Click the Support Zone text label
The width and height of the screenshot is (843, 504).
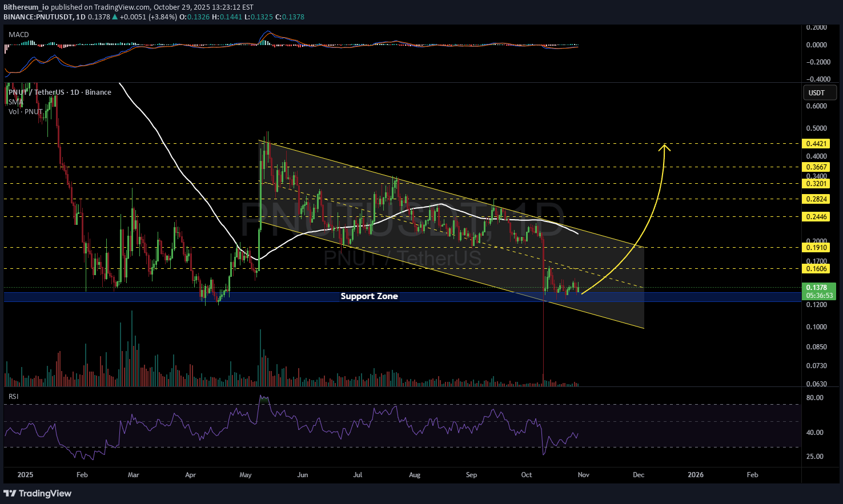(369, 296)
